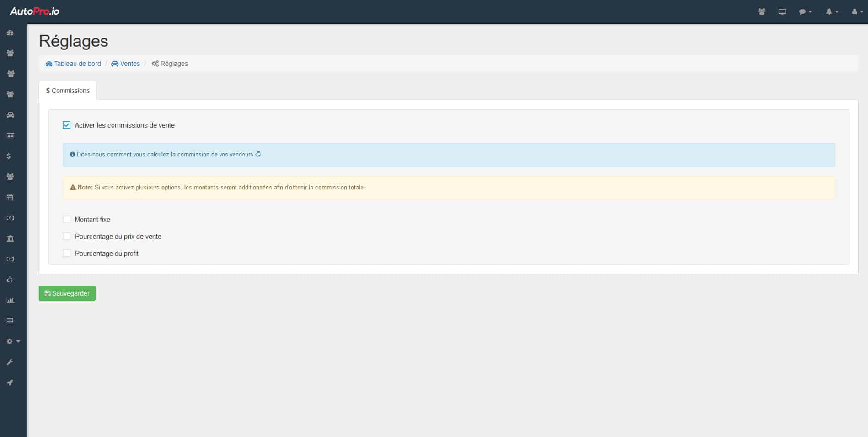Open the thumbs-up icon in sidebar

(10, 280)
